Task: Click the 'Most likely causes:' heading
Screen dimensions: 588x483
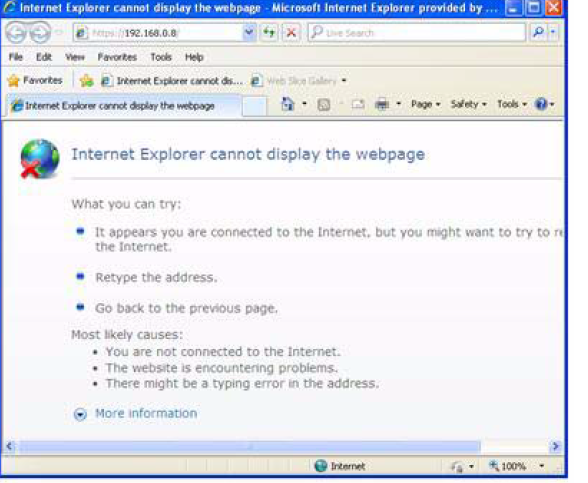Action: pyautogui.click(x=127, y=334)
